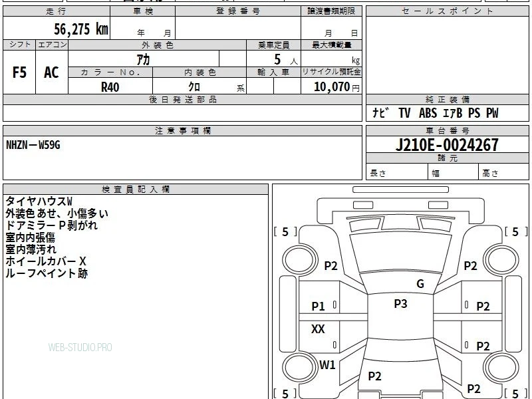Click the 高さ dimension field
This screenshot has width=532, height=399.
503,172
